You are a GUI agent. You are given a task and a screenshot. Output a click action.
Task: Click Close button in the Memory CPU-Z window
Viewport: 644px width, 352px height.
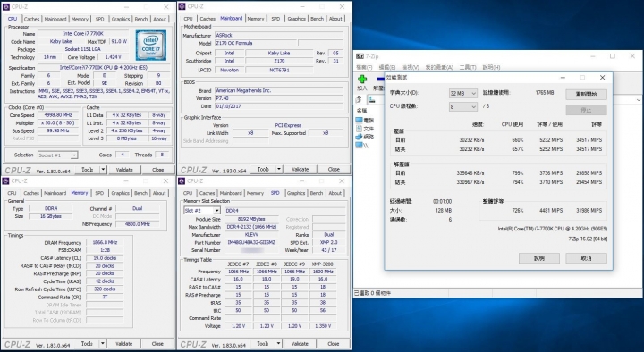point(157,344)
